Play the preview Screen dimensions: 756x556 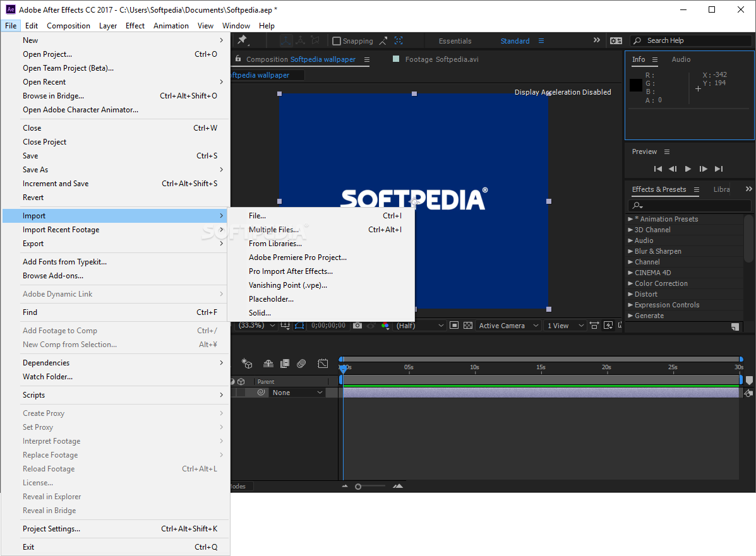coord(688,169)
